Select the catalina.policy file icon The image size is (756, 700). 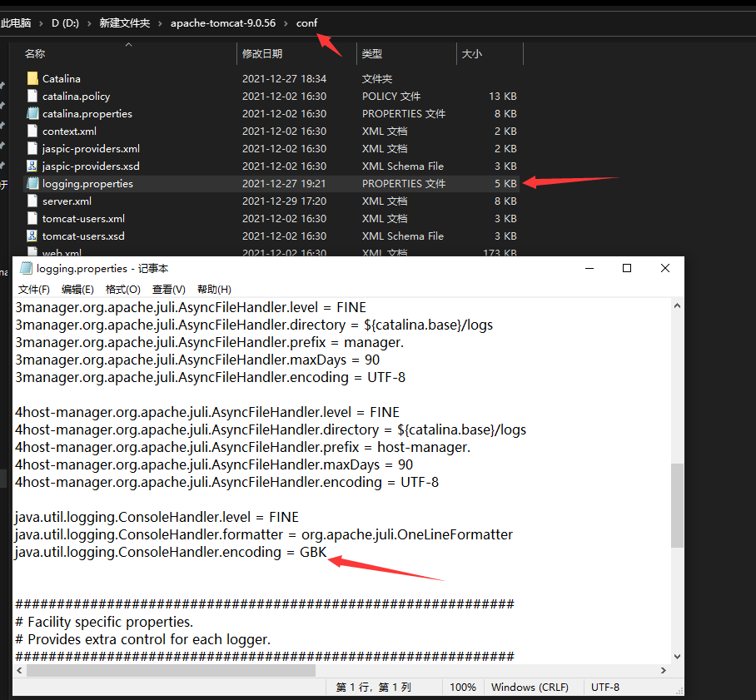31,96
